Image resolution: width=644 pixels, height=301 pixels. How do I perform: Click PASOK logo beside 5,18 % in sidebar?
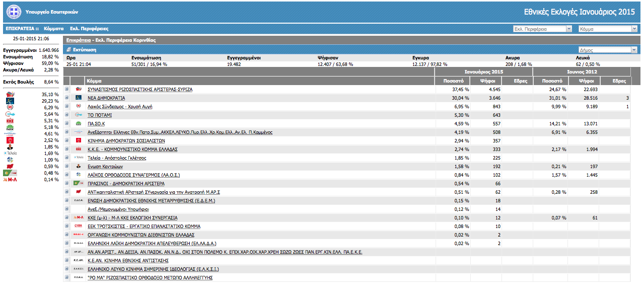(10, 127)
